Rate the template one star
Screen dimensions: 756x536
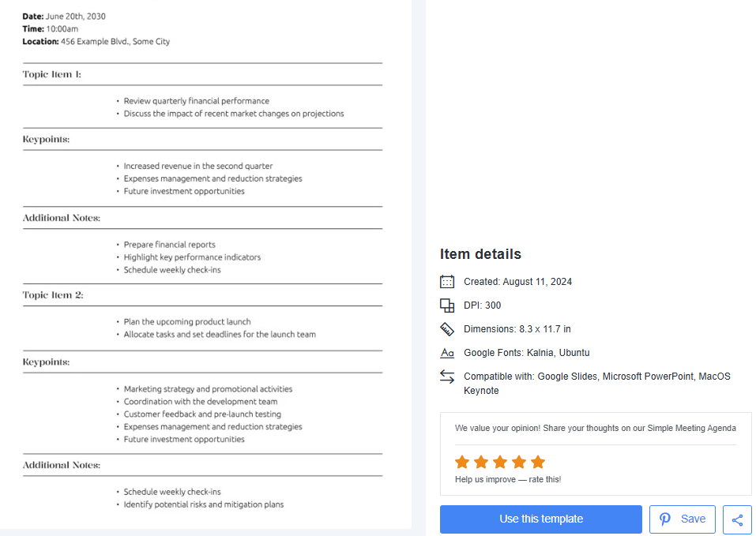pyautogui.click(x=462, y=463)
